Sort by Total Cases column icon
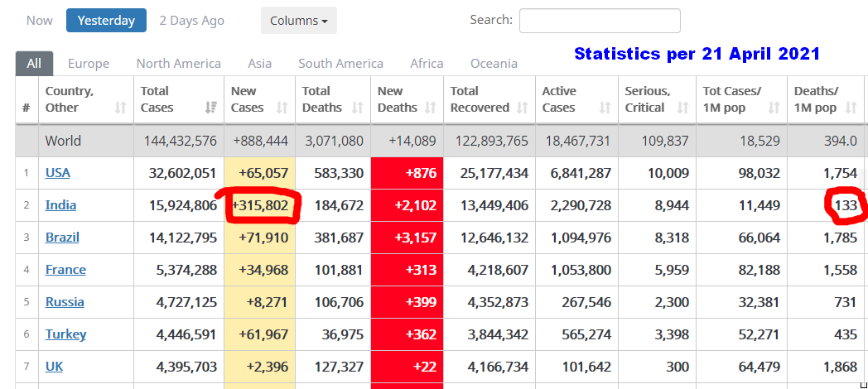This screenshot has height=389, width=868. [211, 108]
